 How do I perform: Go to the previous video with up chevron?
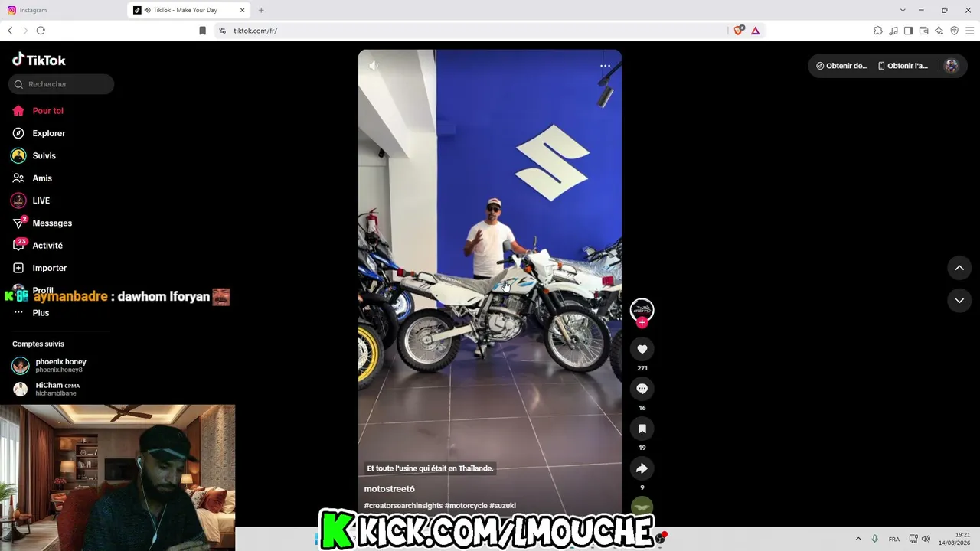(959, 268)
